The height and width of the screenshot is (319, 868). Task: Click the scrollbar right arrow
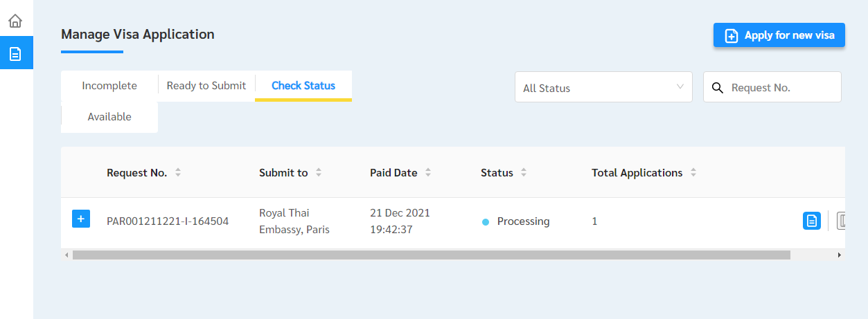tap(840, 255)
